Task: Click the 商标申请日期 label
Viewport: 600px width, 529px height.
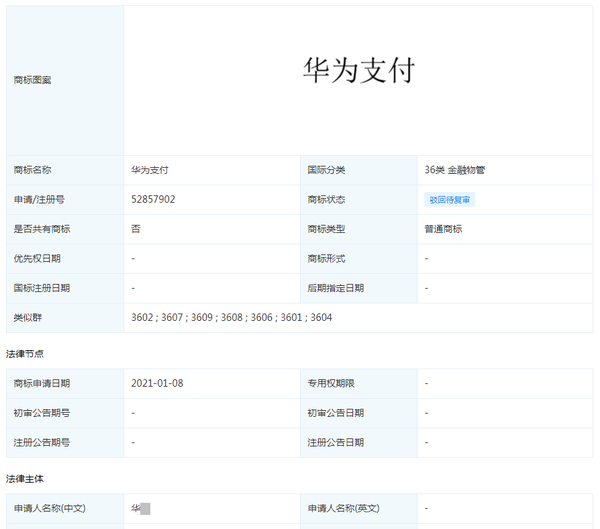Action: [42, 383]
